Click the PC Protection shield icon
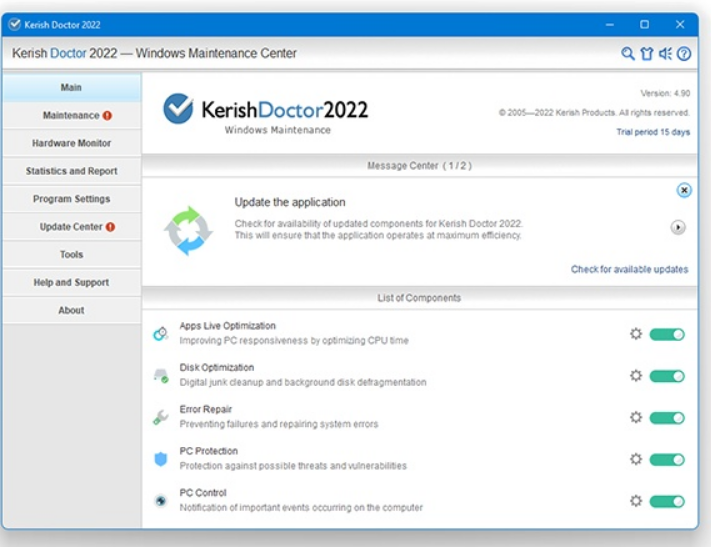The width and height of the screenshot is (711, 547). pos(161,459)
